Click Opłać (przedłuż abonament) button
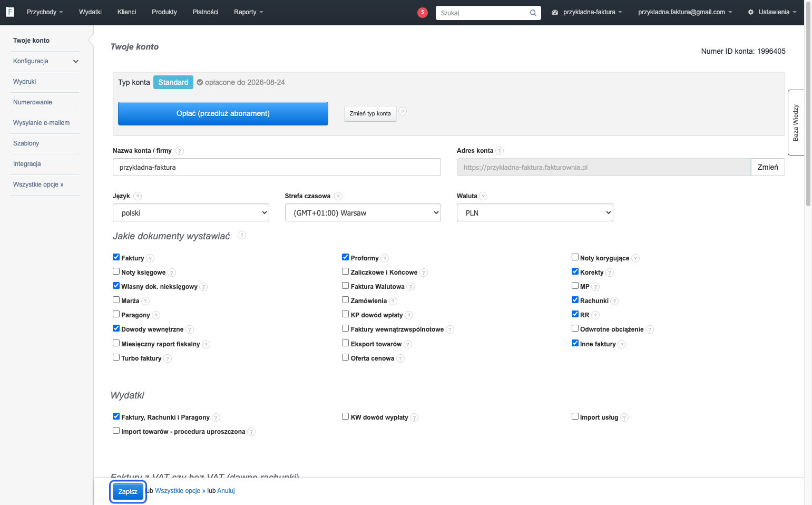Image resolution: width=812 pixels, height=505 pixels. pos(223,113)
